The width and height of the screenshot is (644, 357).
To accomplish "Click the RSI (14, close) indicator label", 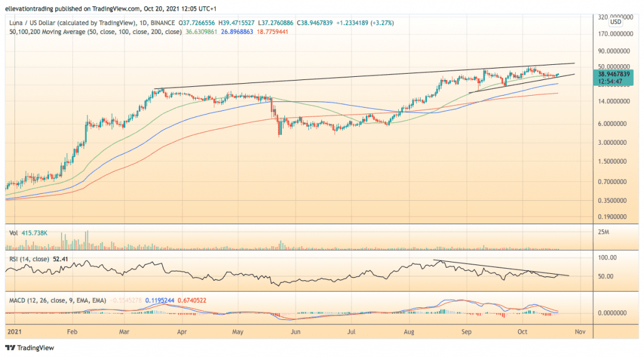I will (29, 259).
